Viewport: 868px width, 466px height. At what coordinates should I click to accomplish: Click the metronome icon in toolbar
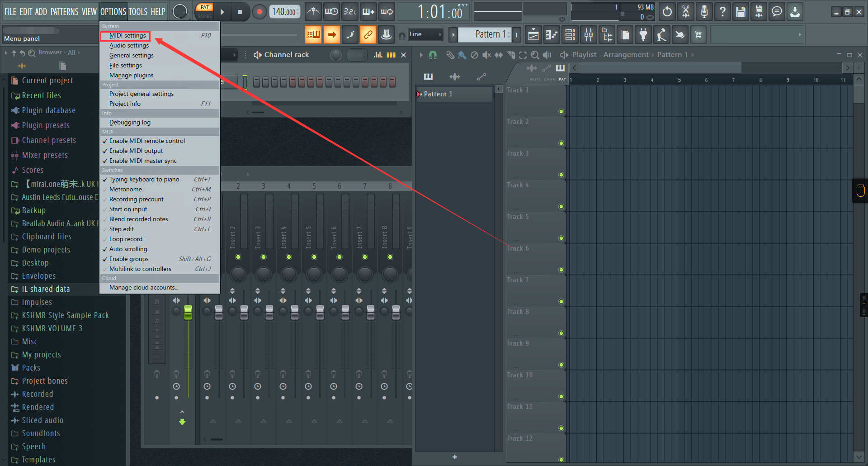tap(313, 12)
